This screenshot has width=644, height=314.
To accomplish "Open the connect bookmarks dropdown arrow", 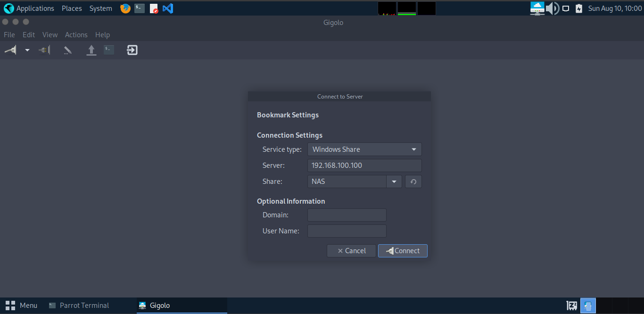I will point(26,50).
